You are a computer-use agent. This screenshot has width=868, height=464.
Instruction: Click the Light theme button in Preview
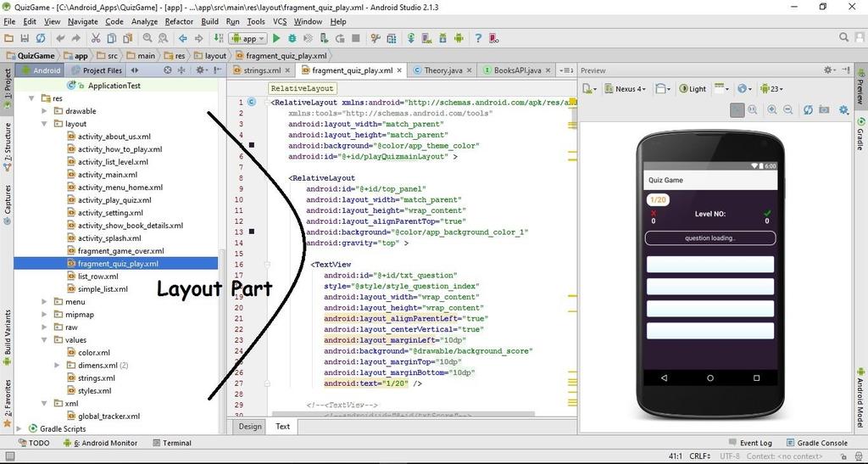(693, 88)
